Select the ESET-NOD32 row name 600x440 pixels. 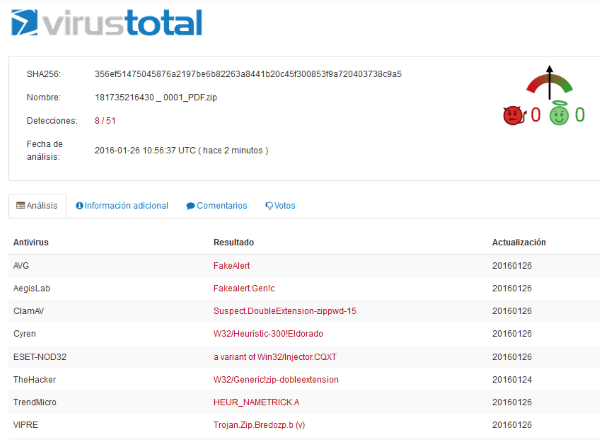(40, 357)
